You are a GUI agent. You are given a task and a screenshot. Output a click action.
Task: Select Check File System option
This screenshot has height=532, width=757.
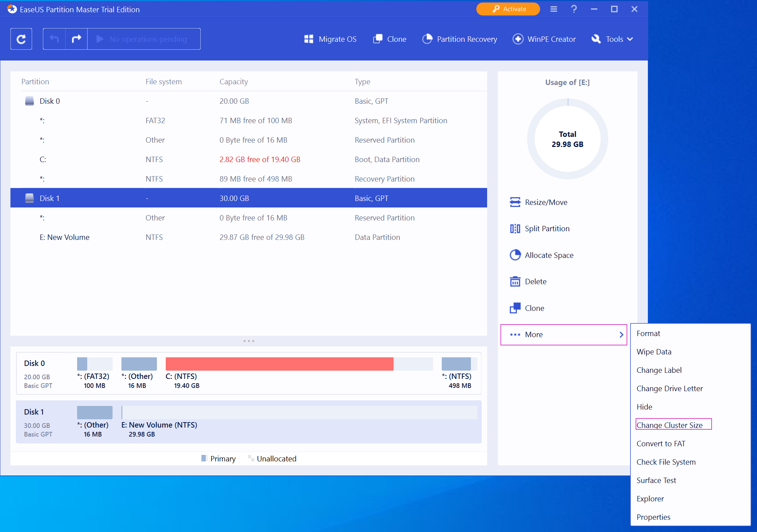tap(666, 462)
